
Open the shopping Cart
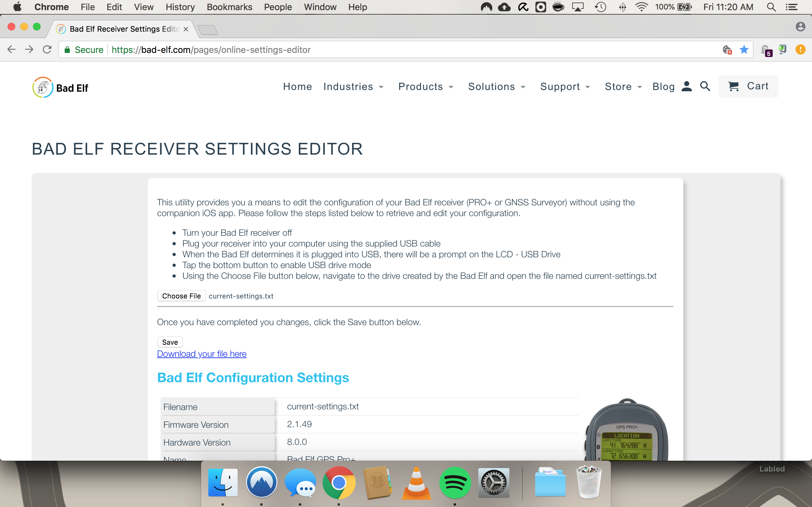pyautogui.click(x=748, y=87)
